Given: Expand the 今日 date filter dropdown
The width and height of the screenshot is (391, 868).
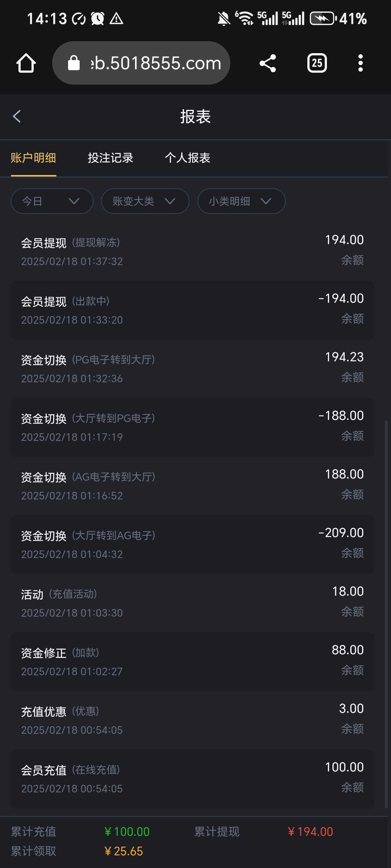Looking at the screenshot, I should [x=52, y=201].
